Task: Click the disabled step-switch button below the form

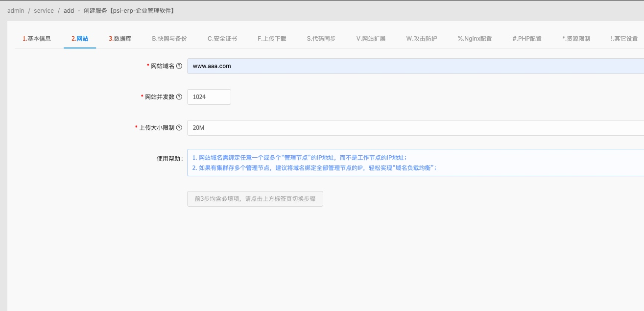Action: tap(255, 199)
